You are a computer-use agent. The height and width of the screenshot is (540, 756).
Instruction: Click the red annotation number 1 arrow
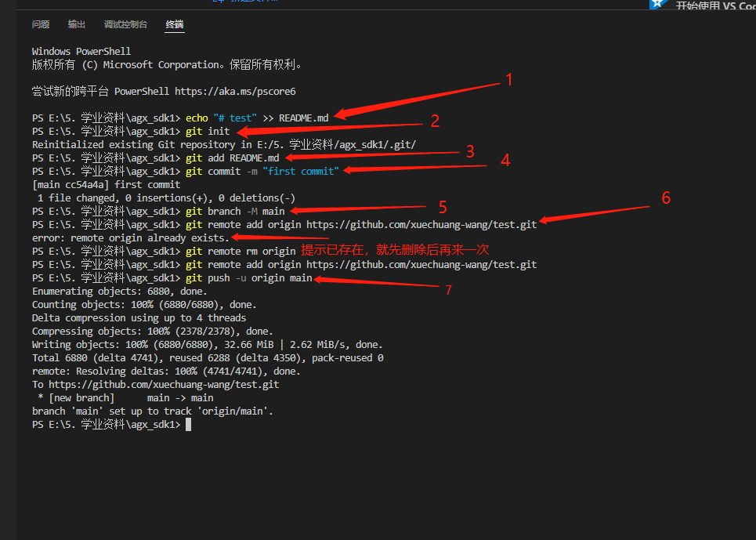click(x=508, y=80)
